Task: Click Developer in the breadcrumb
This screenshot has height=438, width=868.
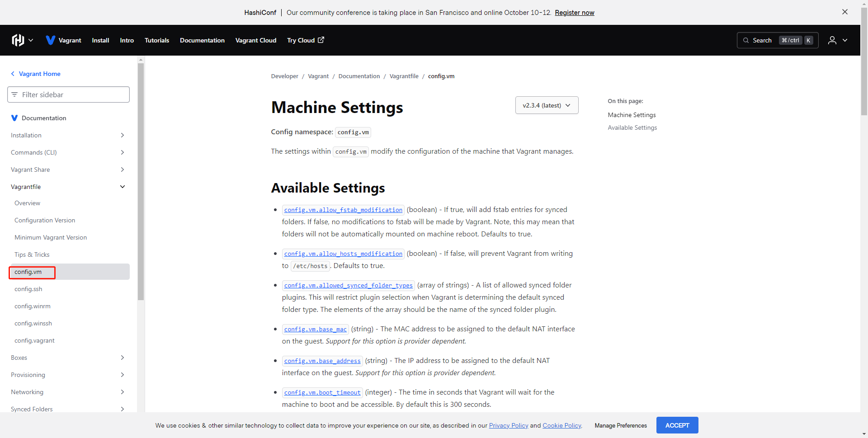Action: click(284, 76)
